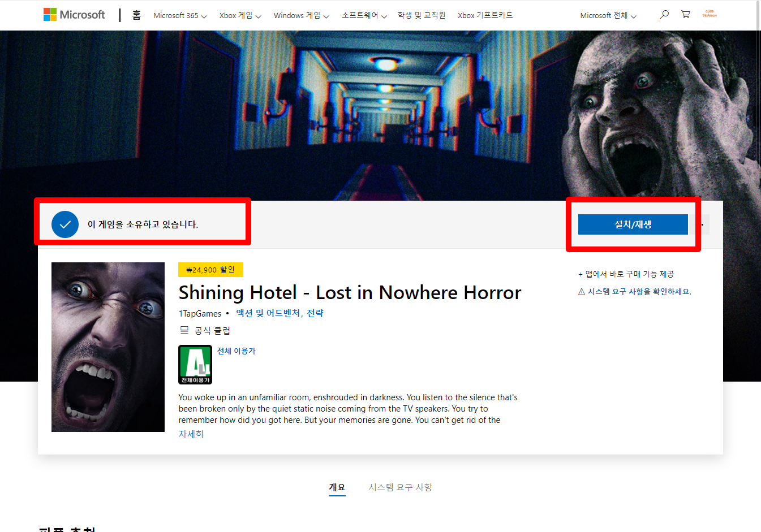Open Xbox 기프트카드 menu item
The image size is (761, 532).
[485, 15]
